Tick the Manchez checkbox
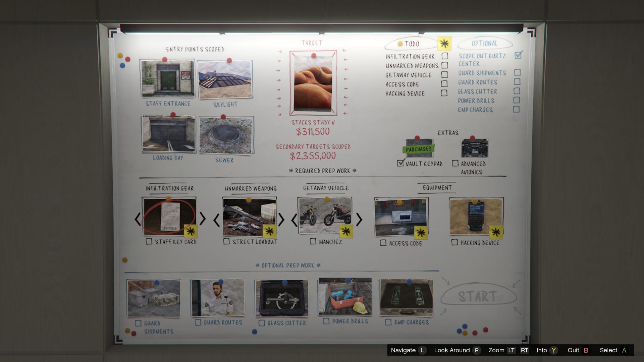The width and height of the screenshot is (644, 362). point(313,241)
